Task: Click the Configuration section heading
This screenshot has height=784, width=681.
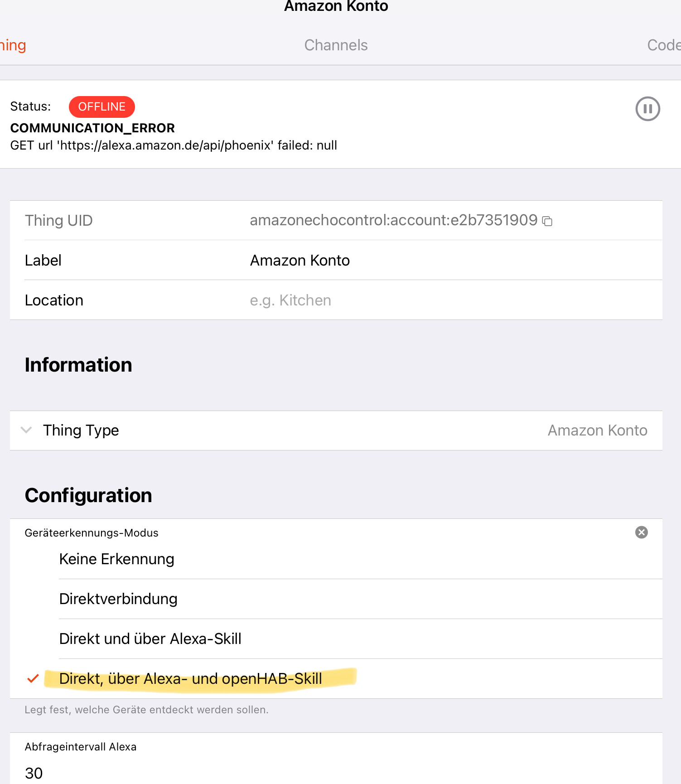Action: pos(88,495)
